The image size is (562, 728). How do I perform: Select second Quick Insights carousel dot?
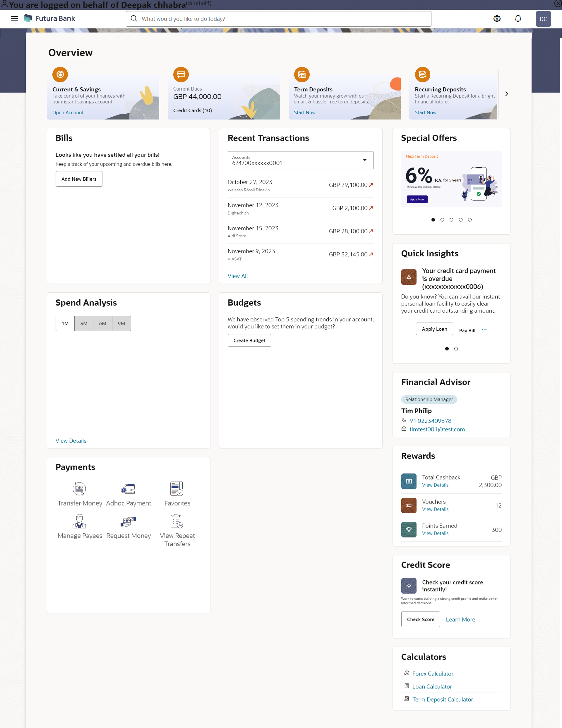pos(456,349)
